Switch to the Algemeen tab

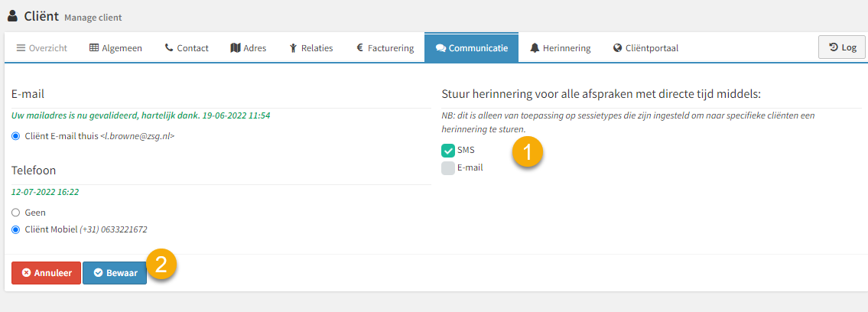click(x=115, y=48)
